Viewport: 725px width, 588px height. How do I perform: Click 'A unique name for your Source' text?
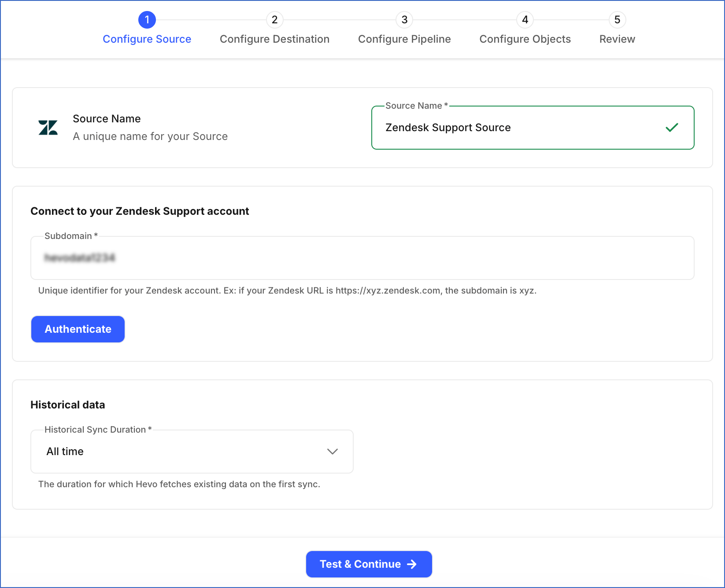pyautogui.click(x=150, y=136)
